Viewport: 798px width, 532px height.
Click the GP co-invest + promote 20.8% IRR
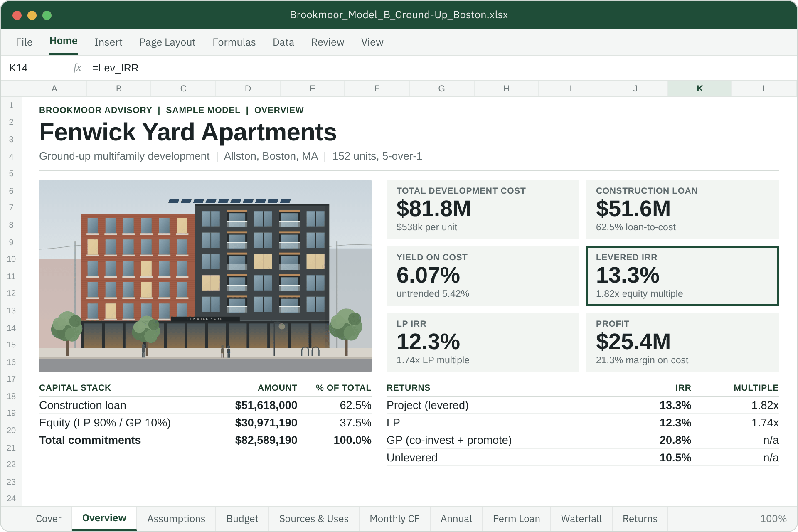pyautogui.click(x=675, y=440)
